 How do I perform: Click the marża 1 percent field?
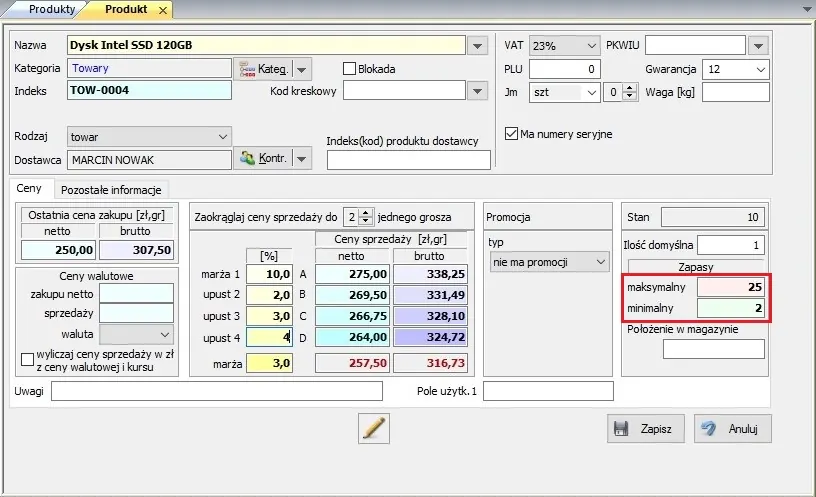269,274
